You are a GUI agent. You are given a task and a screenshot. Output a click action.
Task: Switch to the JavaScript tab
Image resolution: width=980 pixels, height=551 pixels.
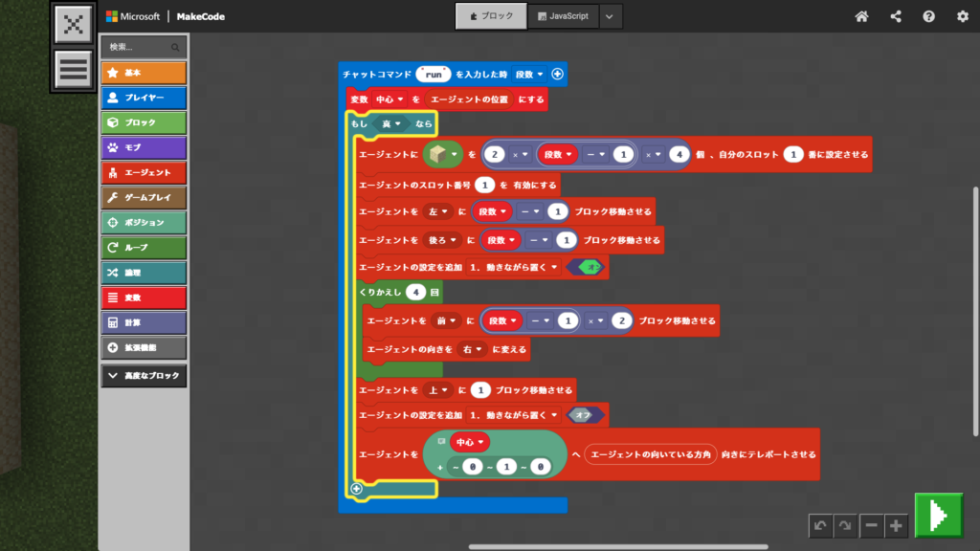(x=565, y=16)
